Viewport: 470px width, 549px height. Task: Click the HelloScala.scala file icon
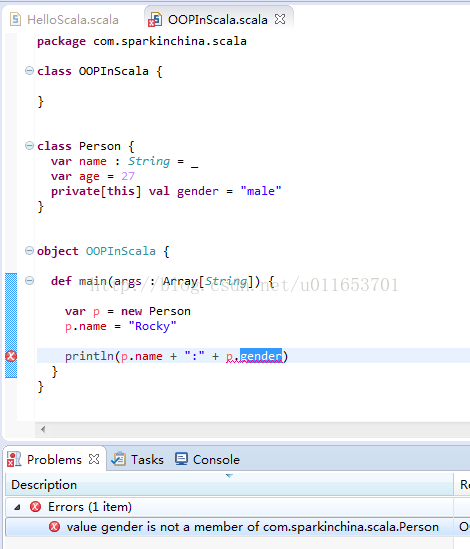pos(15,19)
